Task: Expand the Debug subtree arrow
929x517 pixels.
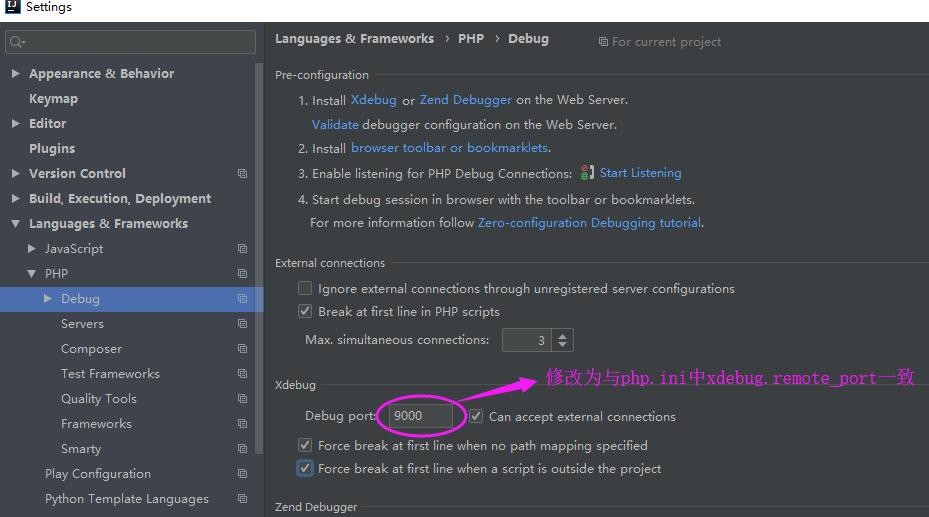Action: click(x=48, y=298)
